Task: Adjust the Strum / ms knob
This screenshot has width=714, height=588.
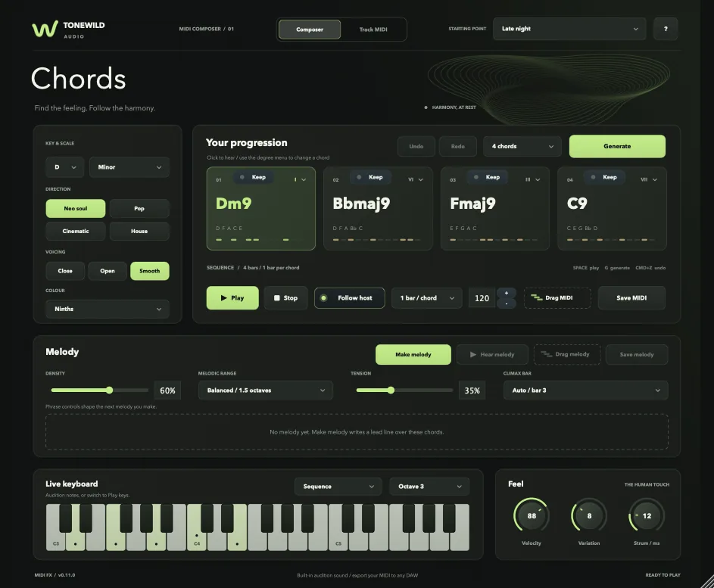Action: (647, 515)
